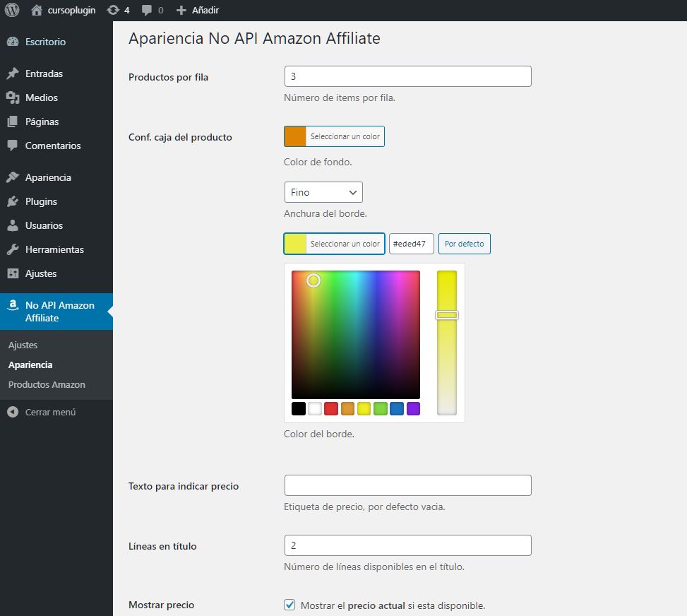Click the Productos por fila input field
The height and width of the screenshot is (616, 687).
[x=408, y=76]
